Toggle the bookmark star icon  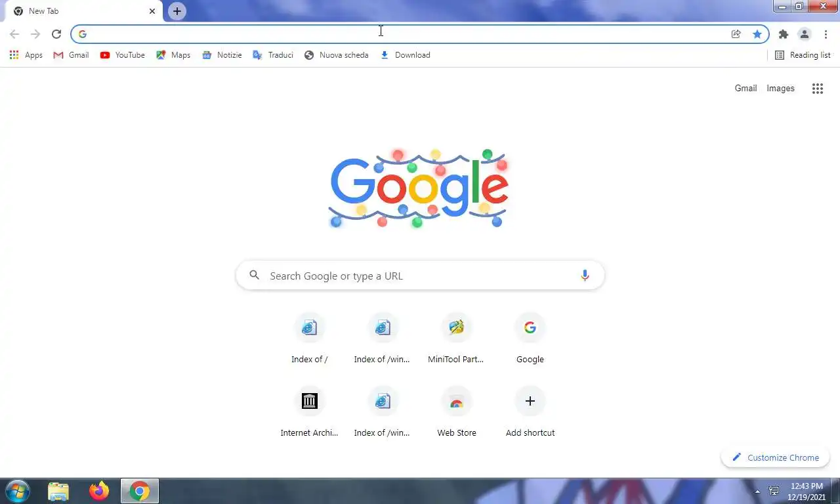[x=757, y=34]
